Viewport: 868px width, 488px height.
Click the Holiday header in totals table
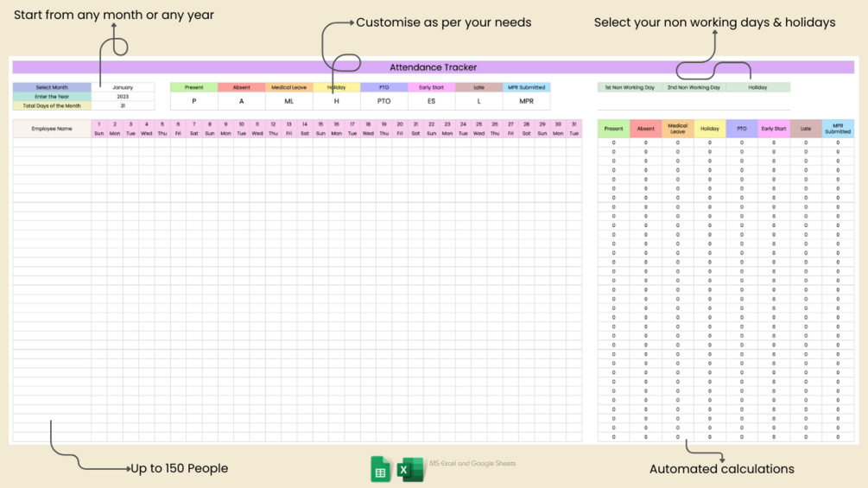pyautogui.click(x=710, y=129)
